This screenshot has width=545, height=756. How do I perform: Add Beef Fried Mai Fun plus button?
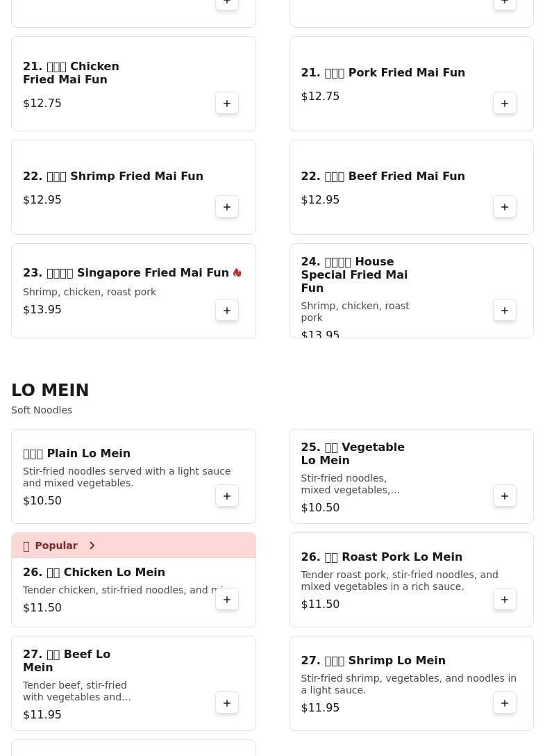(x=505, y=207)
